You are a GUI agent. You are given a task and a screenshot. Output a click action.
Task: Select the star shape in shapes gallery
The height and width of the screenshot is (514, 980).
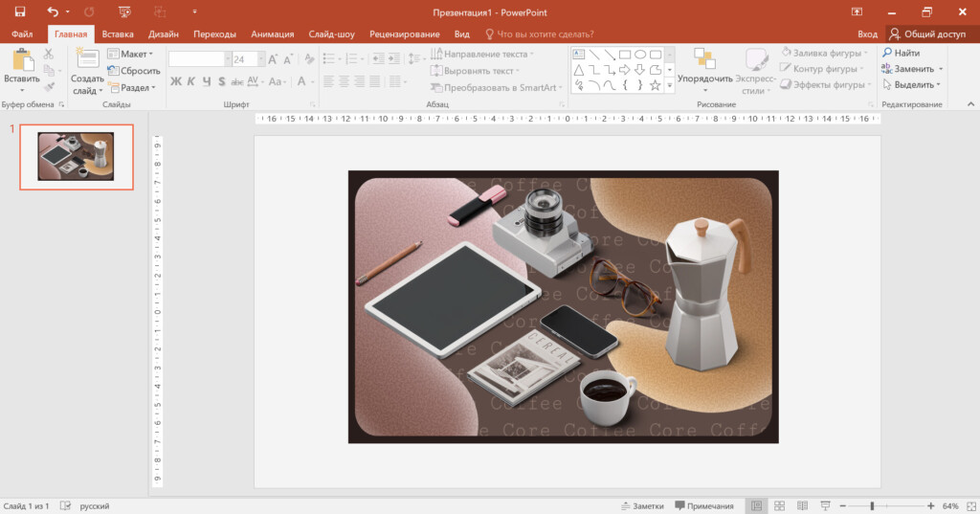pyautogui.click(x=655, y=85)
